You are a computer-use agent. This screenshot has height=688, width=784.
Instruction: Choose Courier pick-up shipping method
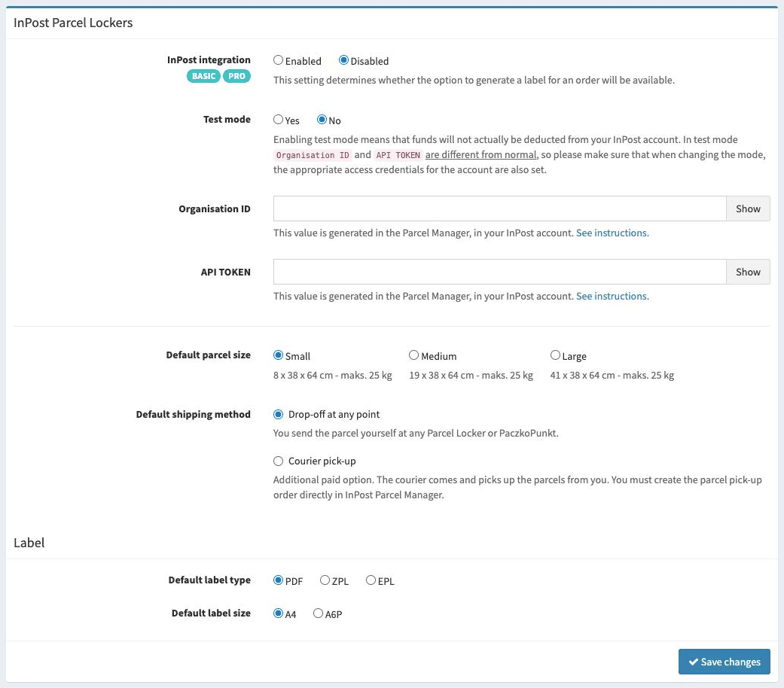278,461
